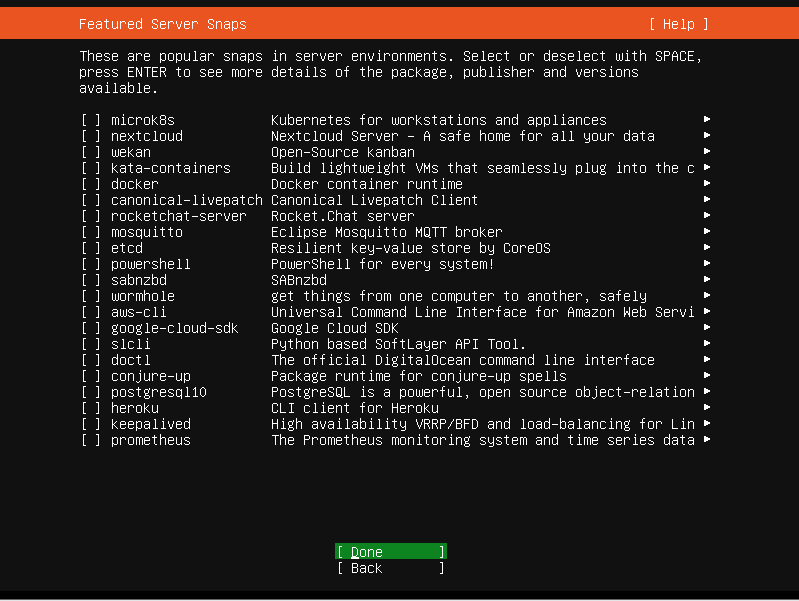This screenshot has width=799, height=601.
Task: Select the 'Docker container runtime' description text
Action: (367, 184)
